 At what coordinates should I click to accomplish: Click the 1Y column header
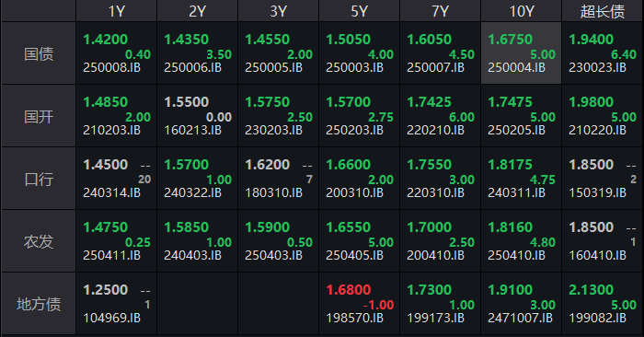pos(116,11)
